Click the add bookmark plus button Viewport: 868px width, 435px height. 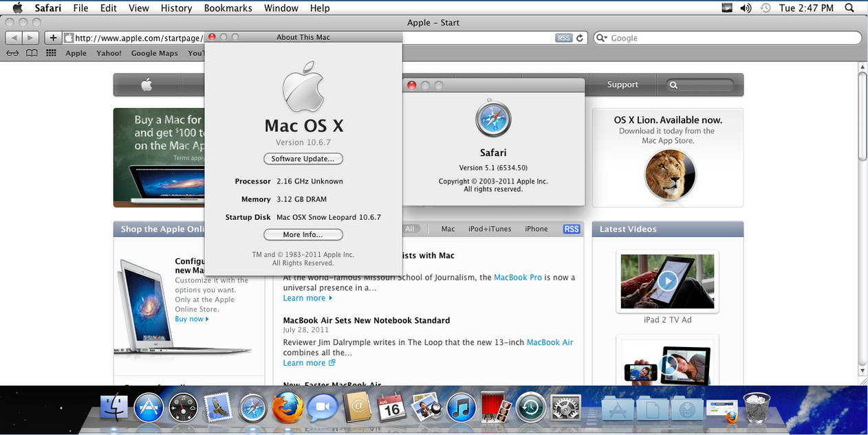click(x=53, y=37)
